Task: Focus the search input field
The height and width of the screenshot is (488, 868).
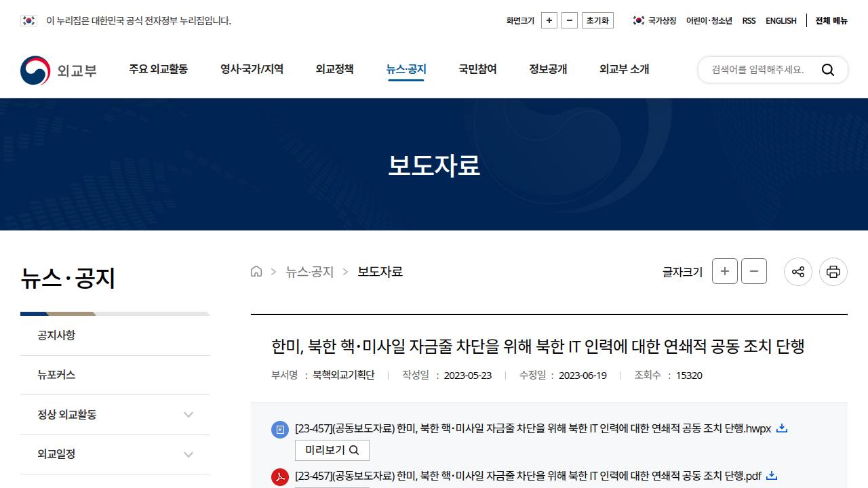Action: 759,70
